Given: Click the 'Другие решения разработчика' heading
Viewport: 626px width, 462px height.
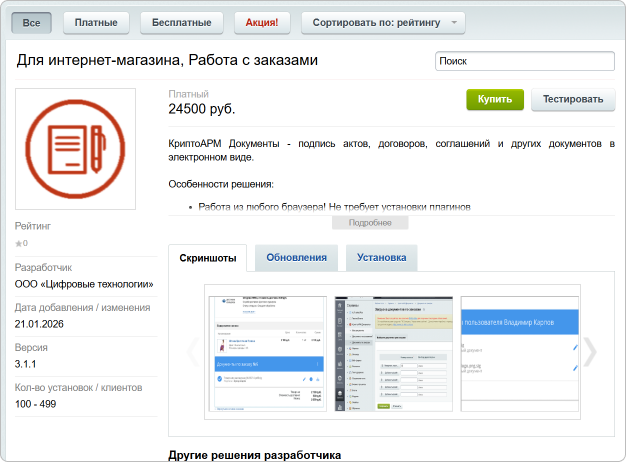Looking at the screenshot, I should (x=255, y=455).
